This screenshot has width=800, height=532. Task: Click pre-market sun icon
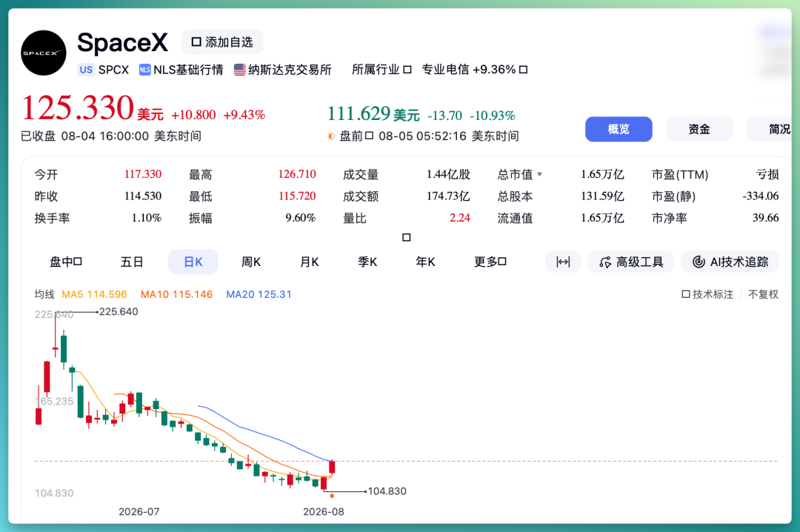[x=331, y=136]
